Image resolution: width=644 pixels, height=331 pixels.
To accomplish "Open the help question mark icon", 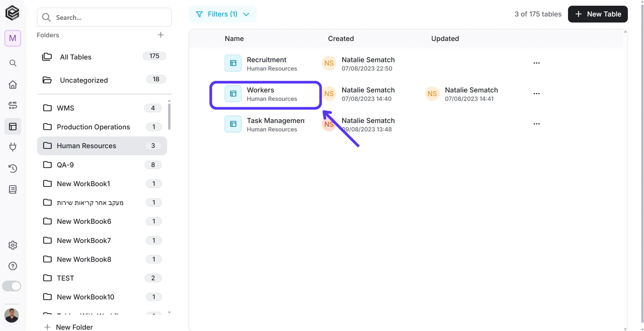I will click(13, 266).
